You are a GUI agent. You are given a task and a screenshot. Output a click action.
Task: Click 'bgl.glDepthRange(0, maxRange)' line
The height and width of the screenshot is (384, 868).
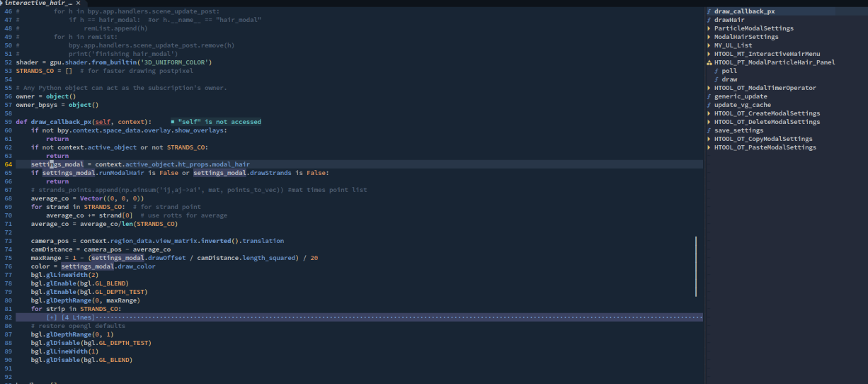pyautogui.click(x=86, y=300)
